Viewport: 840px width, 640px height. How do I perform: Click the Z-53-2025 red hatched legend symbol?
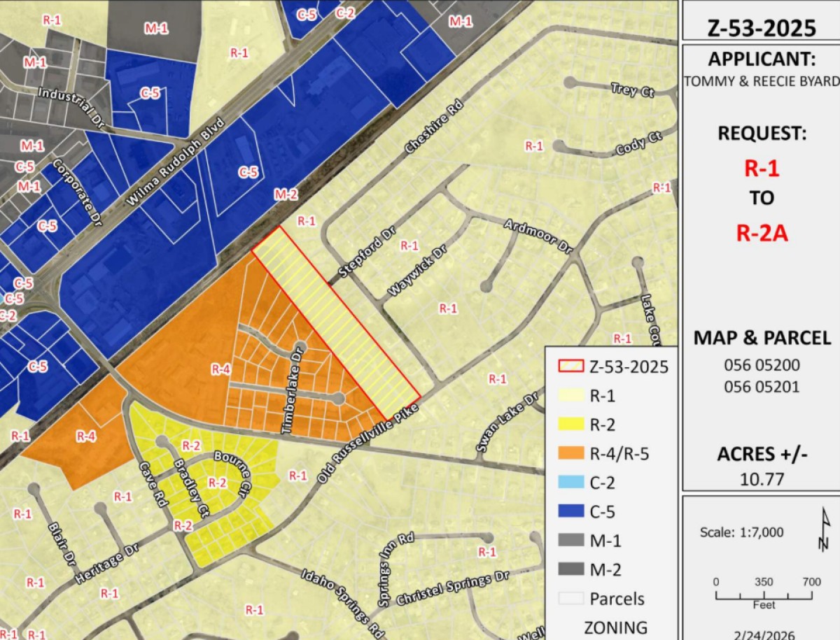[x=570, y=367]
